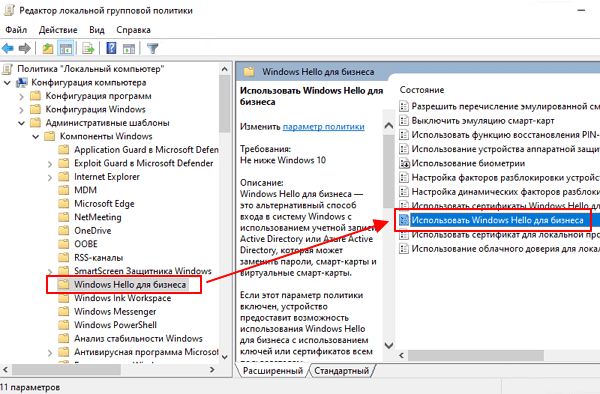Click the Up one level folder icon
The height and width of the screenshot is (394, 600).
pyautogui.click(x=47, y=49)
